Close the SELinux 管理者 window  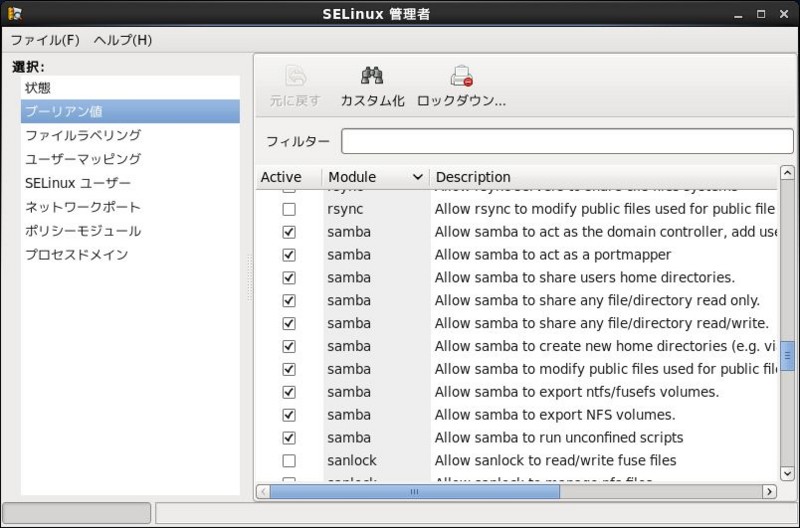(784, 14)
